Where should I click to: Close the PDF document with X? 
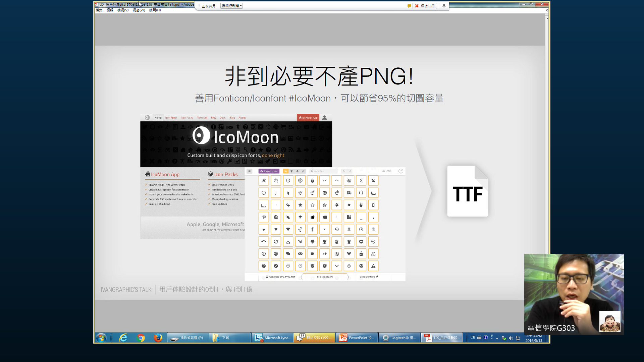click(x=547, y=10)
